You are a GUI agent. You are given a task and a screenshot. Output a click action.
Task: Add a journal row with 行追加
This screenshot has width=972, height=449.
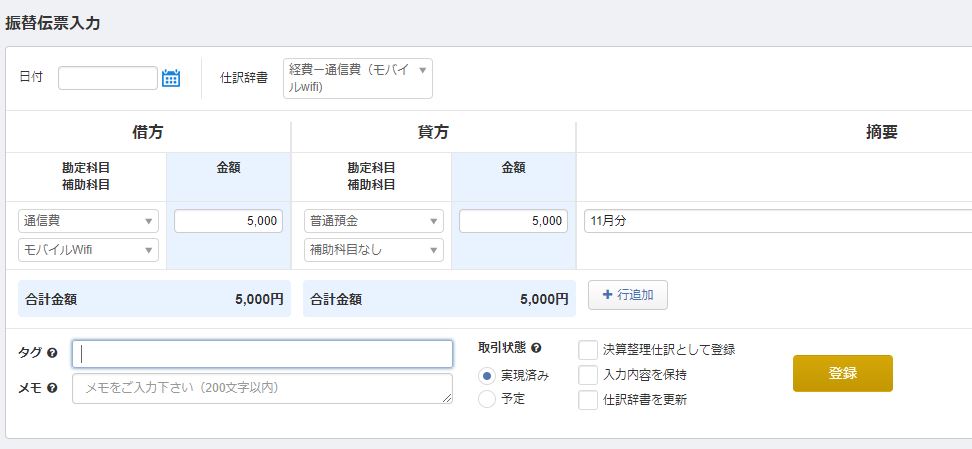click(628, 295)
